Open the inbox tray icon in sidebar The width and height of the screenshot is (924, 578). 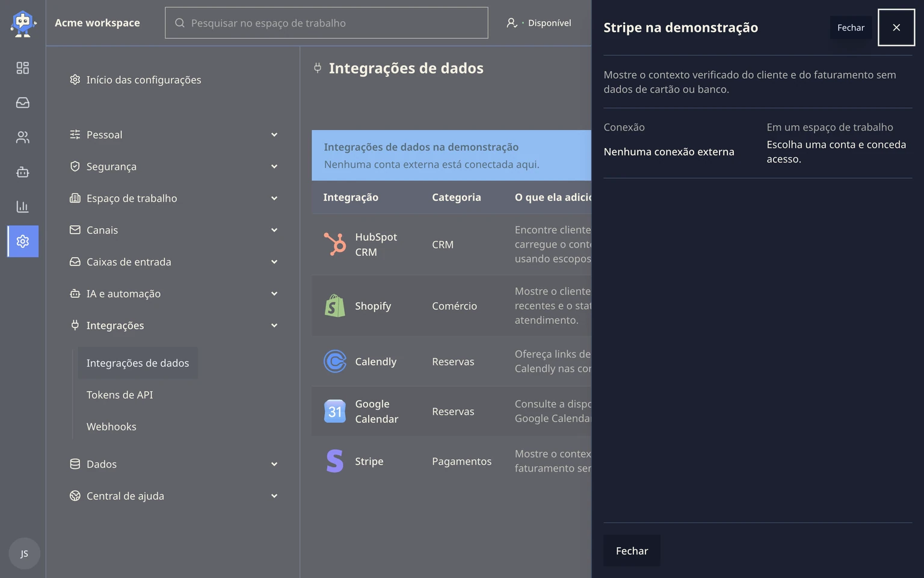(x=23, y=103)
